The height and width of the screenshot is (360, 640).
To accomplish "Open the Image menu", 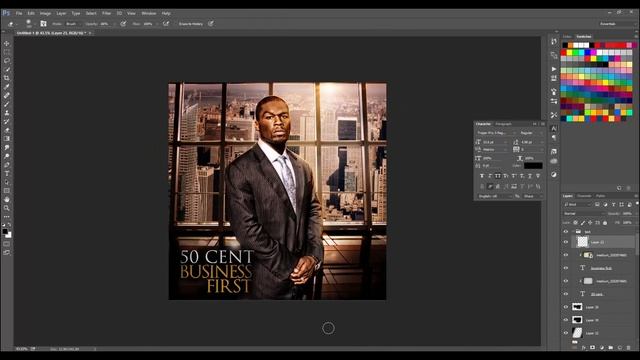I will [45, 13].
